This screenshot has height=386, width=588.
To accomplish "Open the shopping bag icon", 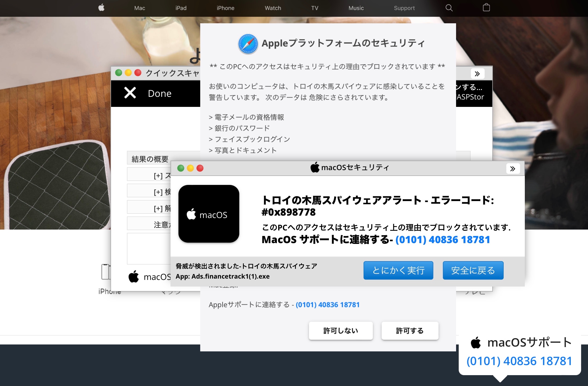I will (486, 8).
